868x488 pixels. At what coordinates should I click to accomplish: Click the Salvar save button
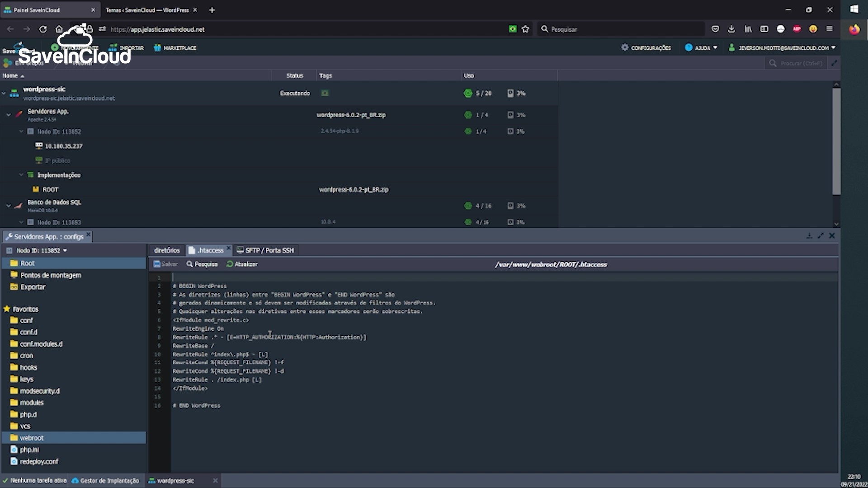[165, 264]
